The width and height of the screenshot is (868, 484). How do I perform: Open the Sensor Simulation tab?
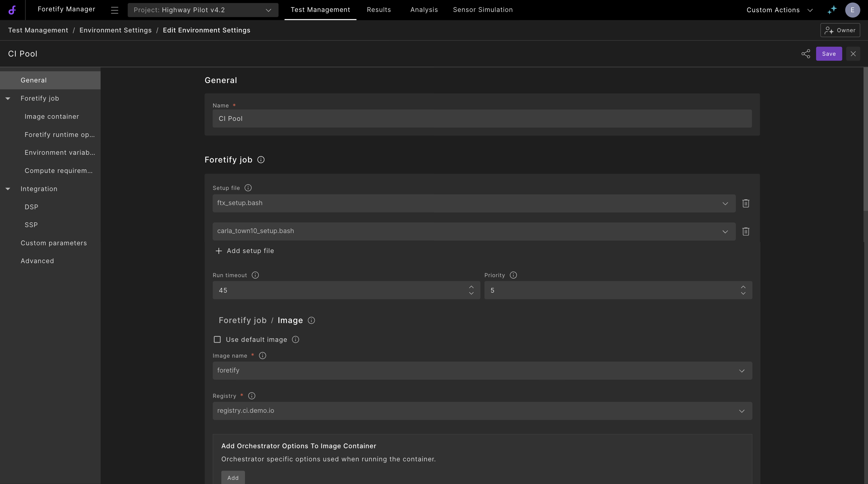click(x=483, y=10)
